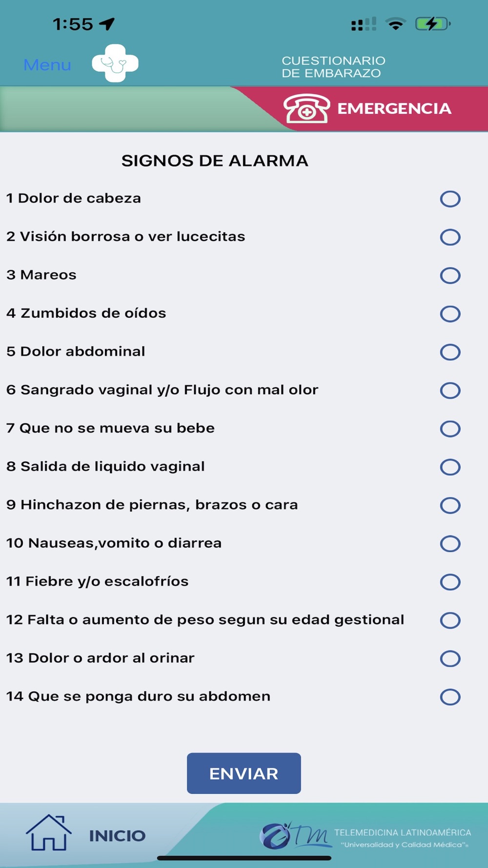Tap the battery charging status icon
The height and width of the screenshot is (868, 488).
(x=432, y=24)
